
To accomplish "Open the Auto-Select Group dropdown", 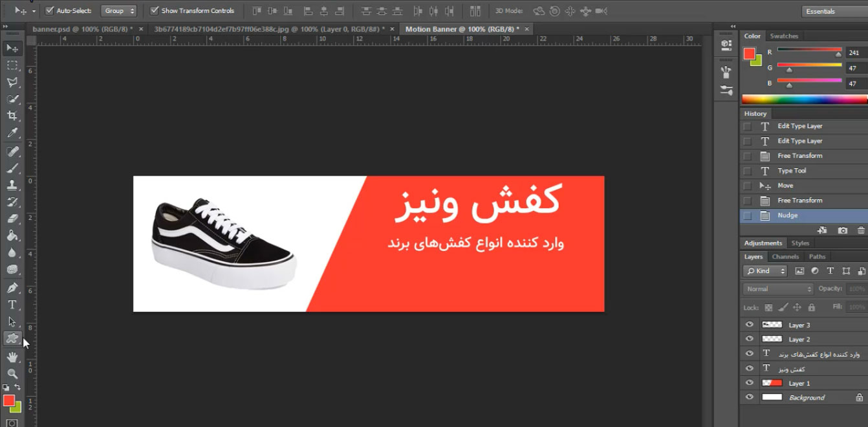I will (x=119, y=10).
